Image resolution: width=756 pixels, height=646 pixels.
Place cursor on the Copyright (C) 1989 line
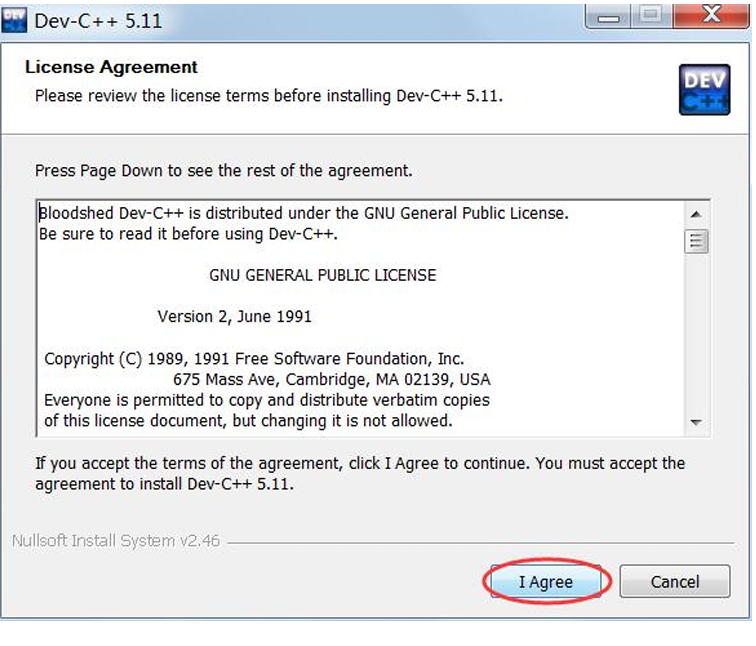[254, 358]
